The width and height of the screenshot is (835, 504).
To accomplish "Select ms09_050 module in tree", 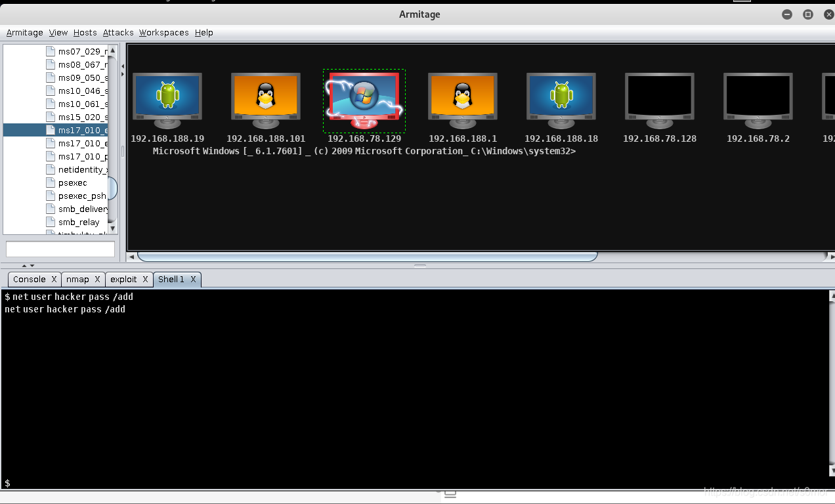I will click(x=77, y=77).
